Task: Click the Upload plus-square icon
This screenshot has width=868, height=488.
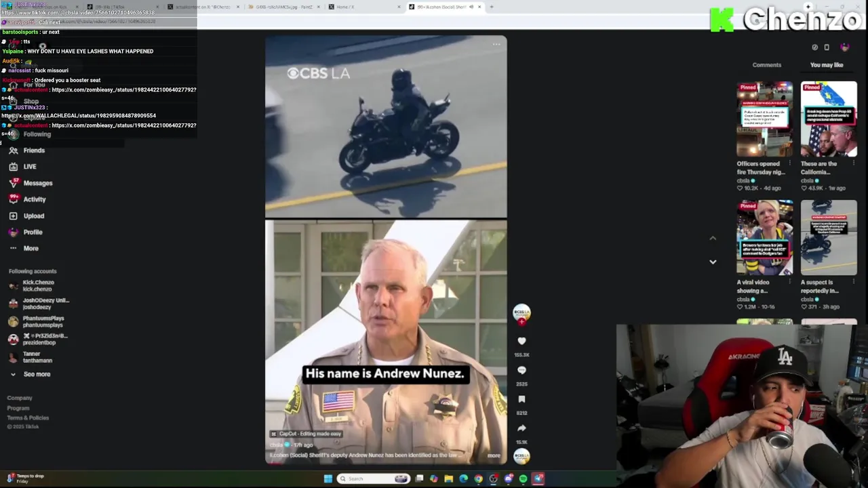Action: (13, 216)
